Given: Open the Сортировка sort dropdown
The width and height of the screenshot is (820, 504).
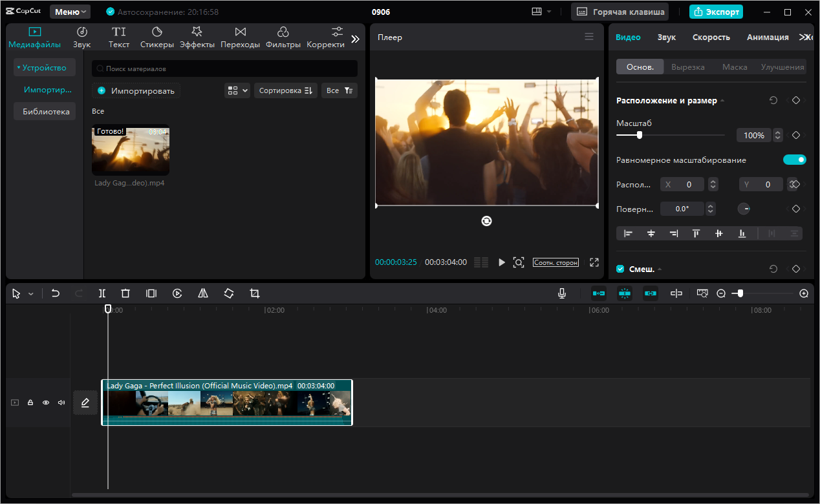Looking at the screenshot, I should [286, 90].
